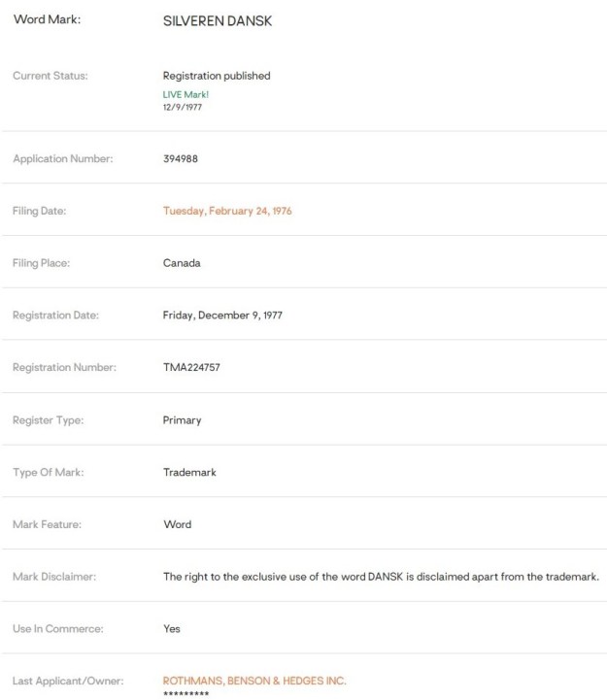Viewport: 607px width, 700px height.
Task: Click the Word value for Mark Feature
Action: [x=178, y=524]
